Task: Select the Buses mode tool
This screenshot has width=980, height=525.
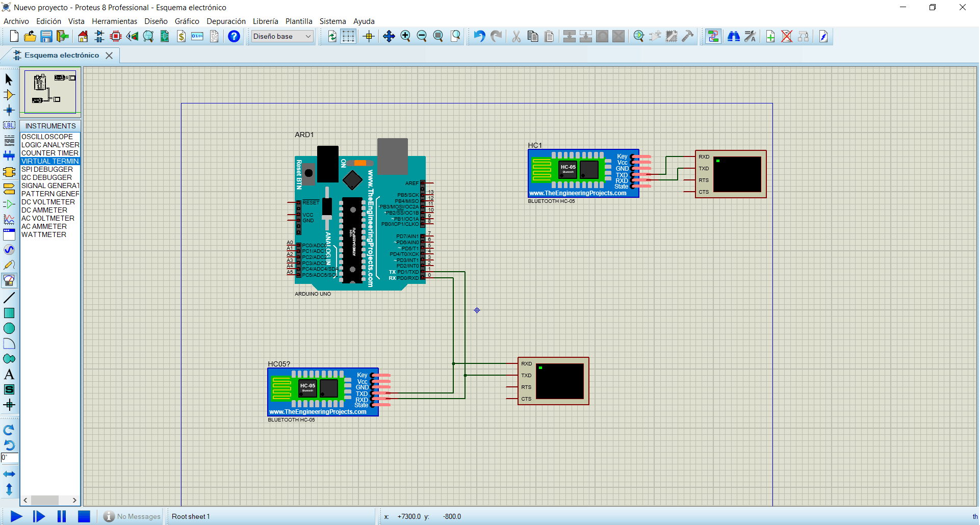Action: (9, 156)
